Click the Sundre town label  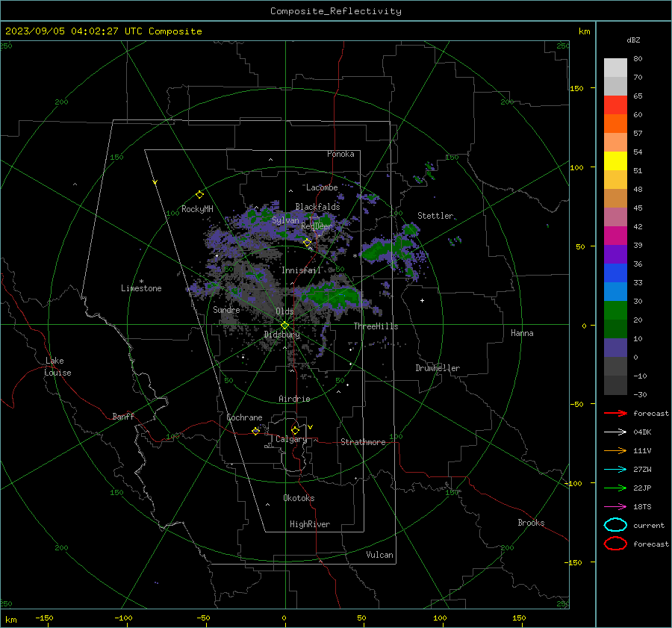click(226, 309)
